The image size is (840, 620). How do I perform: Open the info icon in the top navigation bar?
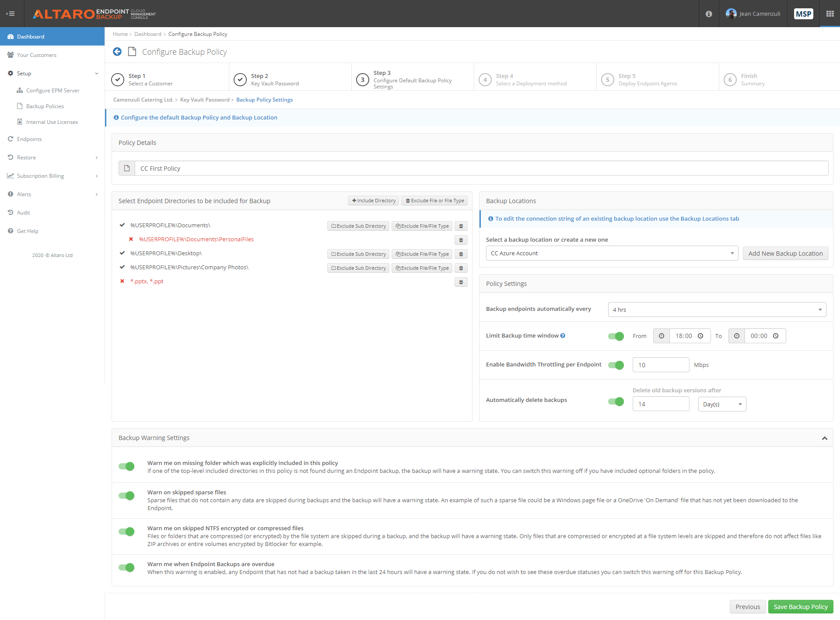pos(708,14)
